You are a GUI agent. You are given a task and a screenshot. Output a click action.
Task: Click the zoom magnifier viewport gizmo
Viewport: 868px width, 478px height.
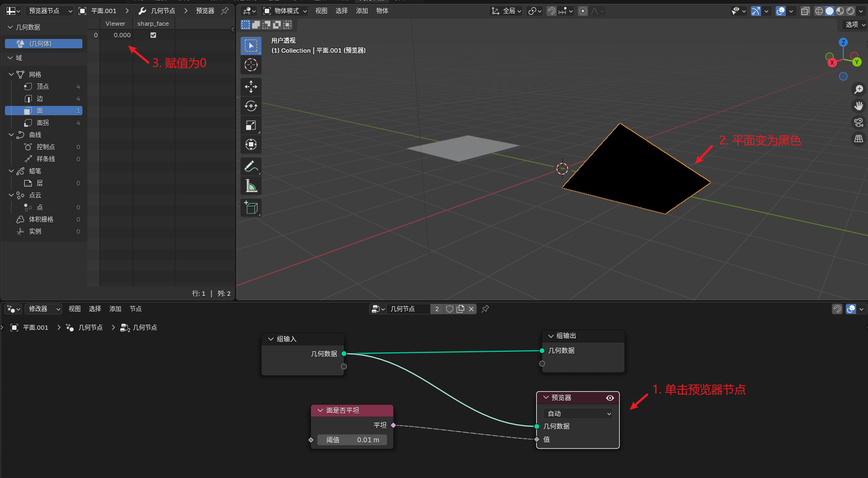859,89
